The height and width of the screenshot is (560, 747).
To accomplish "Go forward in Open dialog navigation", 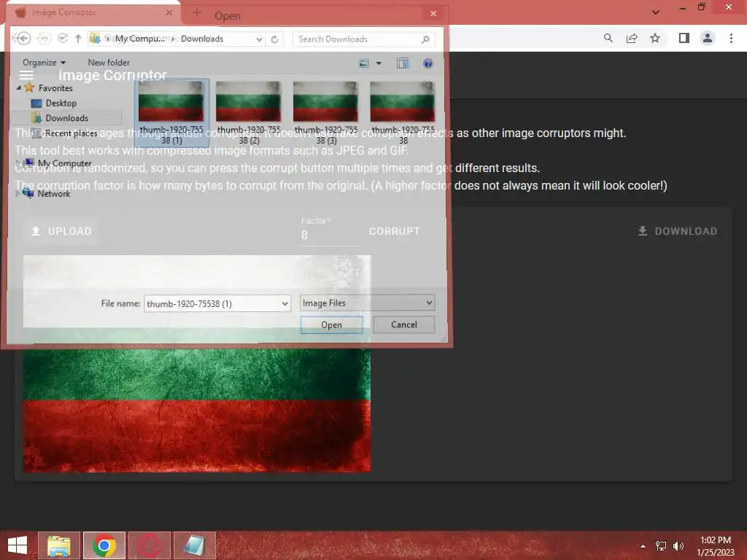I will click(44, 39).
